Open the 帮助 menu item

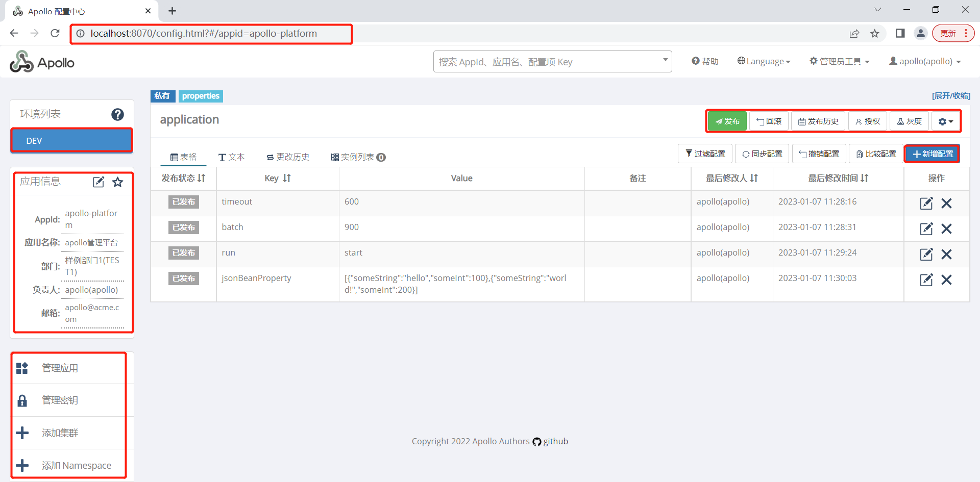(705, 61)
